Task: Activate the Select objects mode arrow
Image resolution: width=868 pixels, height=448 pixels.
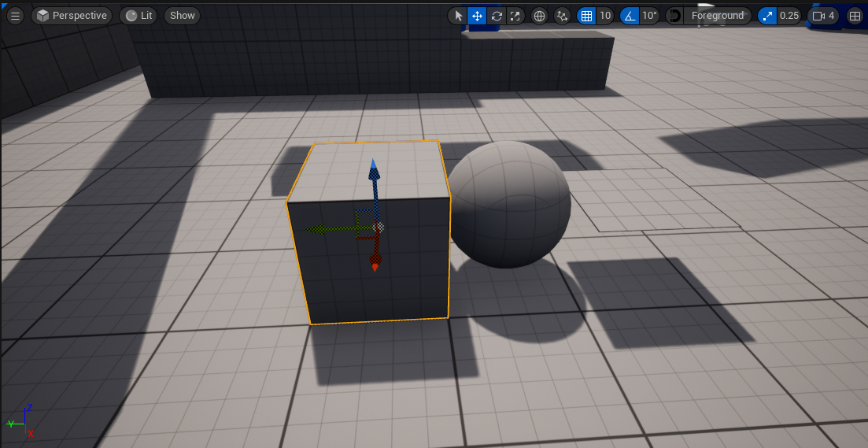Action: [458, 16]
